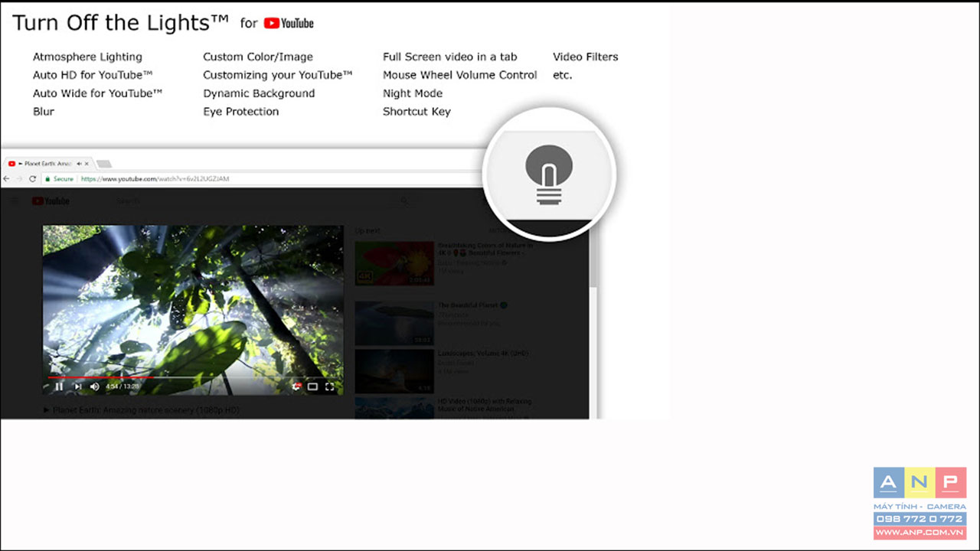Click the tab audio speaker icon
This screenshot has width=980, height=551.
pyautogui.click(x=78, y=164)
